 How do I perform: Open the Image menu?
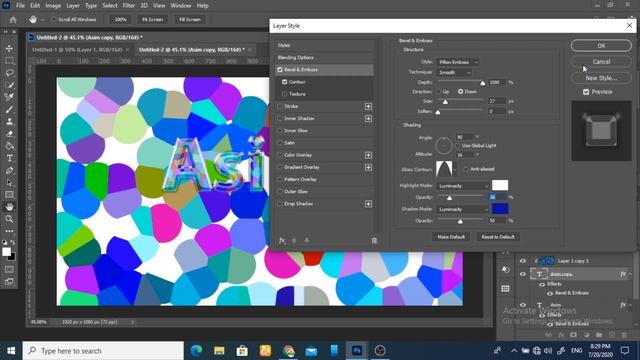tap(53, 6)
